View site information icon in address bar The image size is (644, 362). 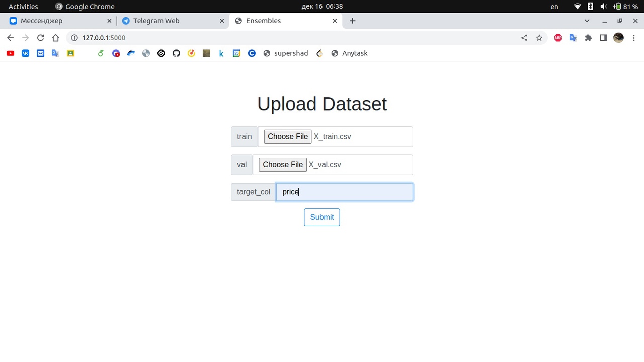point(74,38)
